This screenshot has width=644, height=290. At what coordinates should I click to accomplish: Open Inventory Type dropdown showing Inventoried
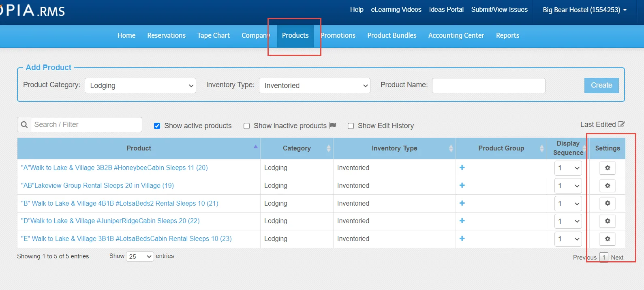coord(315,86)
